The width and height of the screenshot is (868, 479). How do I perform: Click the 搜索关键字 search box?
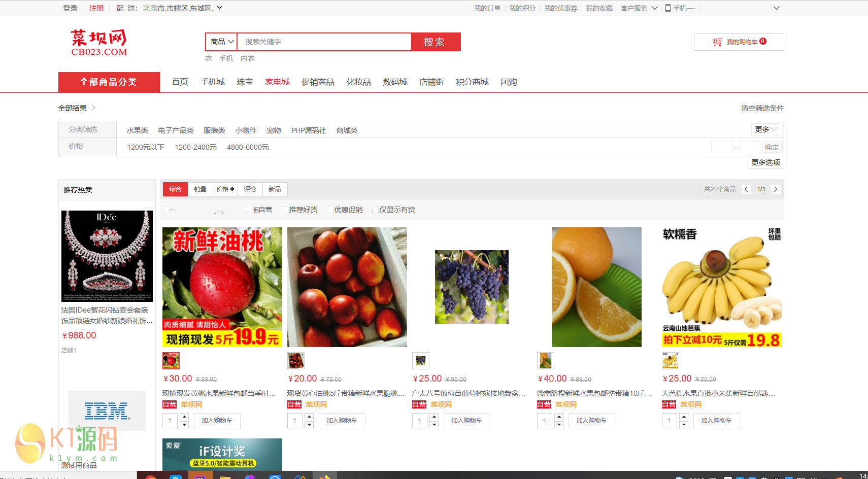tap(324, 42)
